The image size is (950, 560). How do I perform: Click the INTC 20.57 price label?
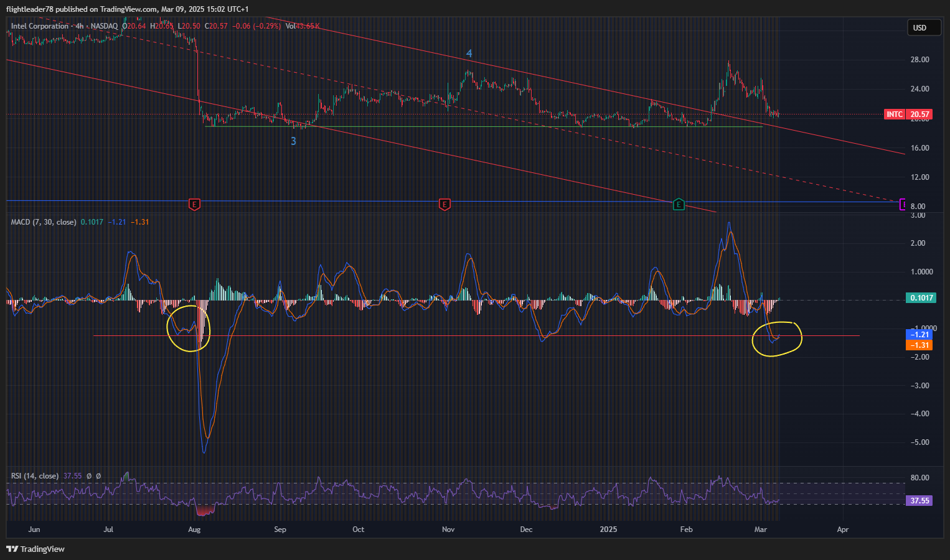pos(908,114)
